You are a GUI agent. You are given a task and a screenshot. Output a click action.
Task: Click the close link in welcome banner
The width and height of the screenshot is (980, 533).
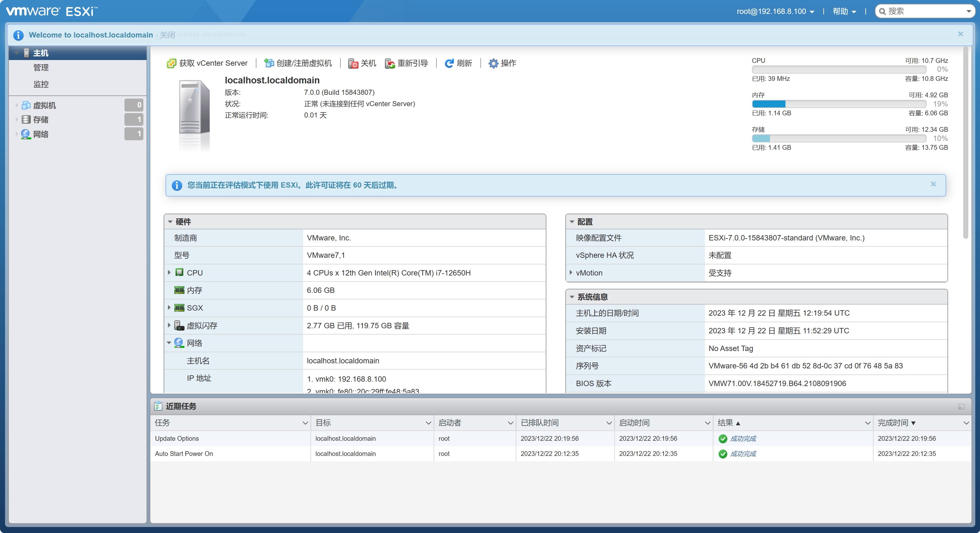(x=167, y=35)
